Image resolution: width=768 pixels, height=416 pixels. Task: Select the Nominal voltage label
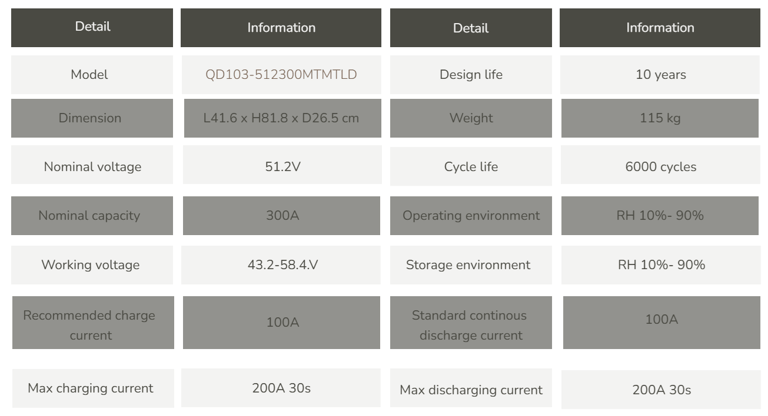coord(93,167)
